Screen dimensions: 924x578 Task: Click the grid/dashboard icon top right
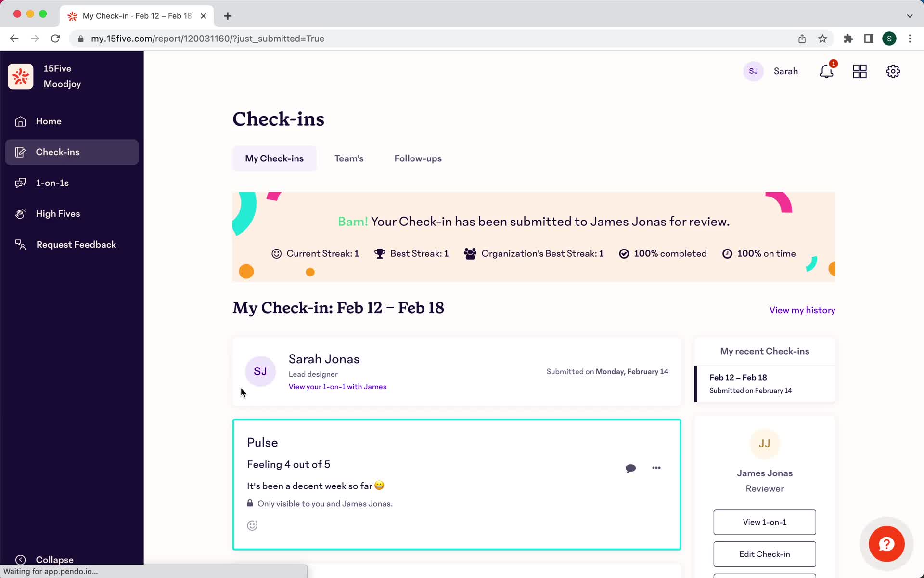[860, 71]
